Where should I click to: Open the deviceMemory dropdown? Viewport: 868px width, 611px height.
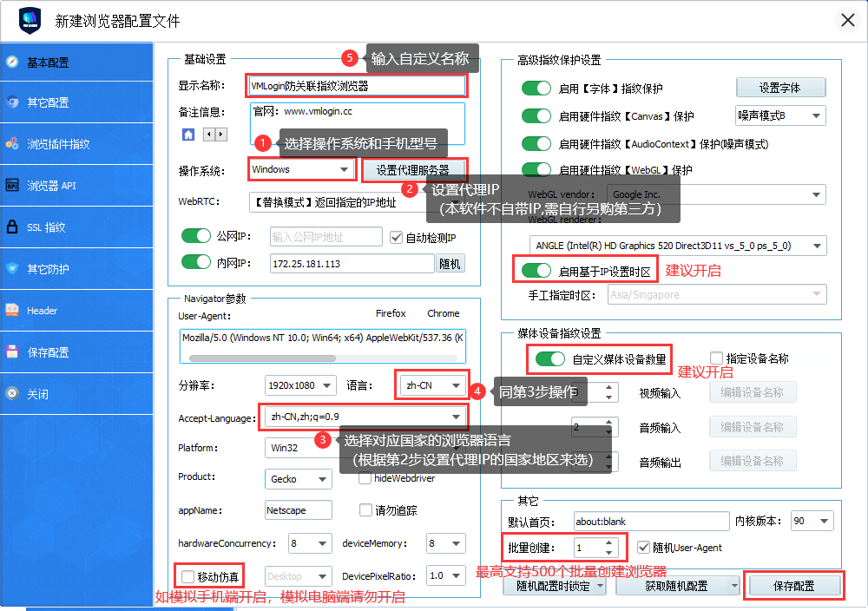click(446, 543)
